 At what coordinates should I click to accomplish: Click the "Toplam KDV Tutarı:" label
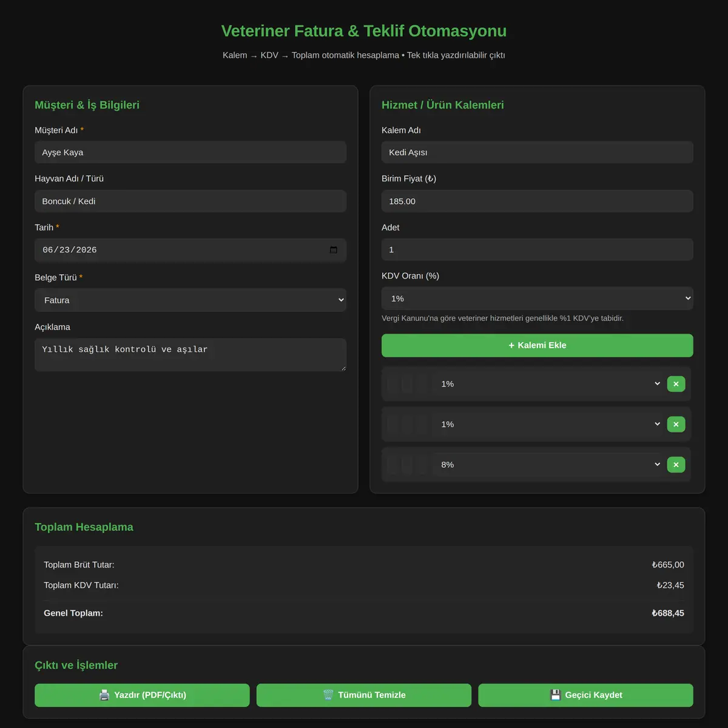pos(81,585)
